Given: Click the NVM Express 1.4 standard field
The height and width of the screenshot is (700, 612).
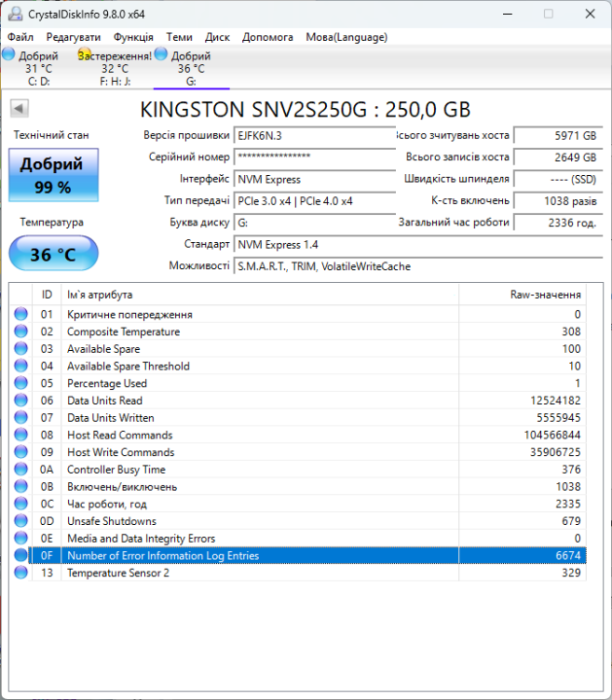Looking at the screenshot, I should 418,244.
